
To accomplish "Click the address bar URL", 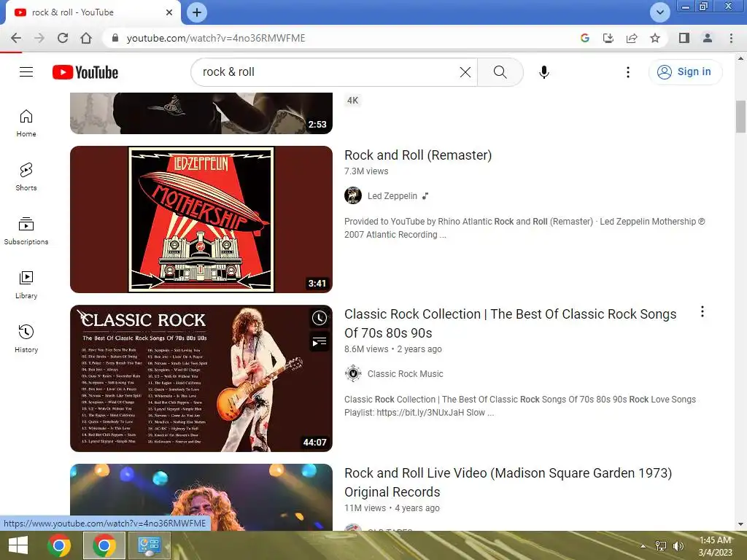I will coord(216,38).
